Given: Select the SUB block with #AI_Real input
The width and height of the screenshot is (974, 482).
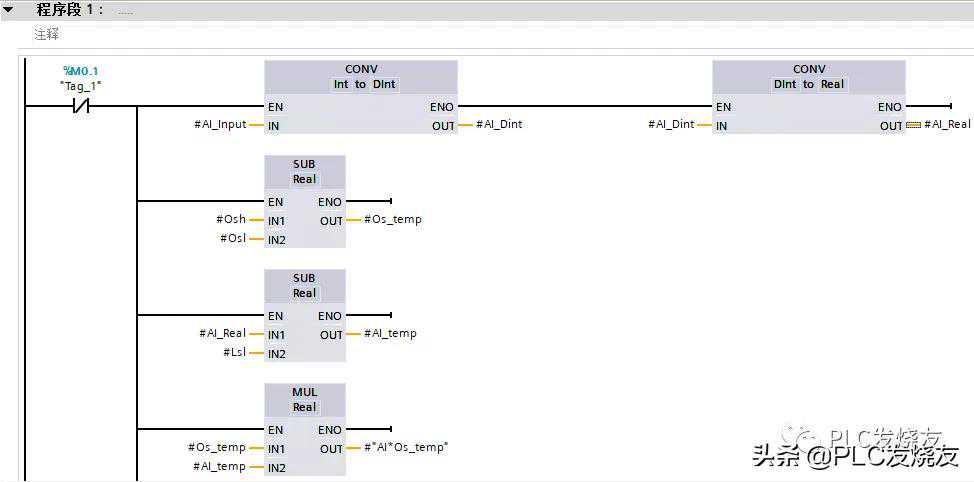Looking at the screenshot, I should tap(304, 285).
